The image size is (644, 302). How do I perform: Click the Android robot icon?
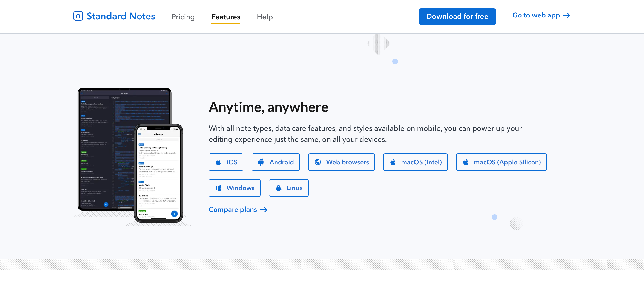click(x=261, y=162)
